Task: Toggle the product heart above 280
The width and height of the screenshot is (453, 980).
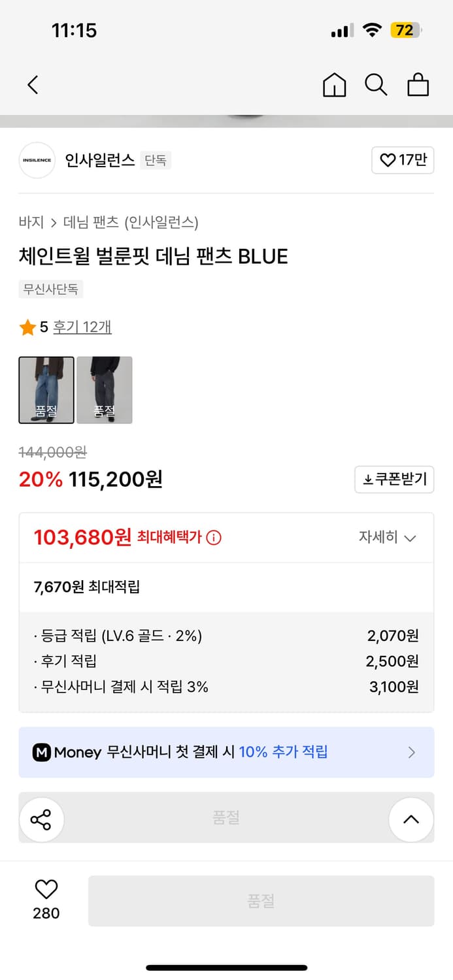Action: [x=44, y=889]
